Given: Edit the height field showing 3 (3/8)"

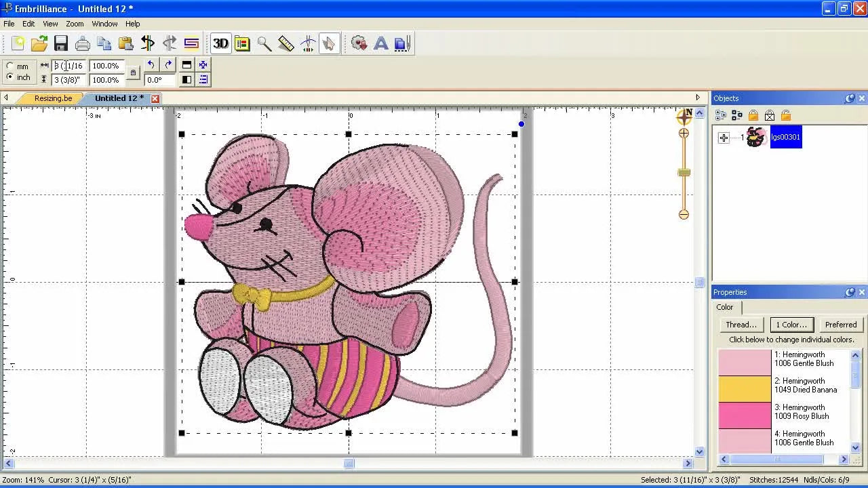Looking at the screenshot, I should click(69, 80).
